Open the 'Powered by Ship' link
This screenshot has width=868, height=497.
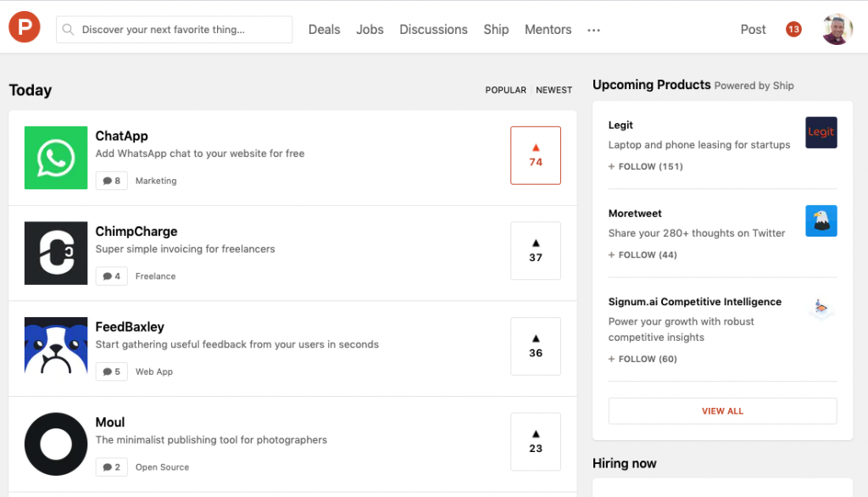click(x=754, y=86)
